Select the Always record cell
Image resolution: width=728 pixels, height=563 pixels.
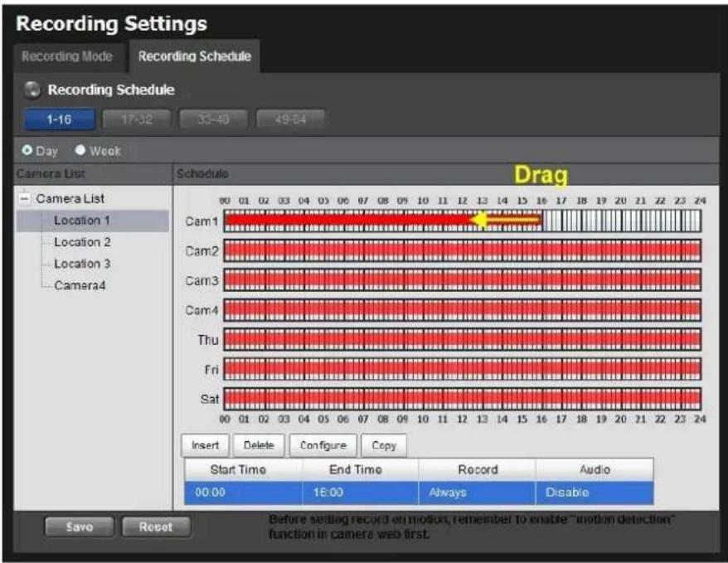(478, 493)
